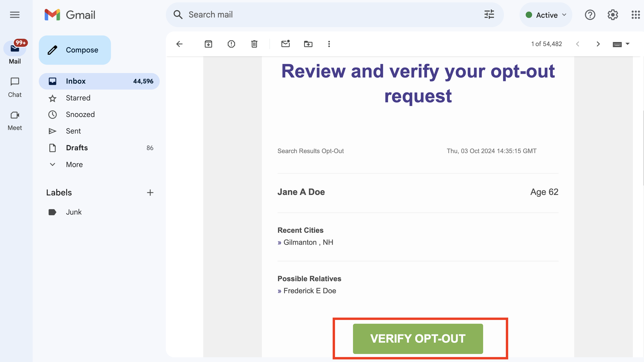Show search options filter icon

click(x=489, y=15)
